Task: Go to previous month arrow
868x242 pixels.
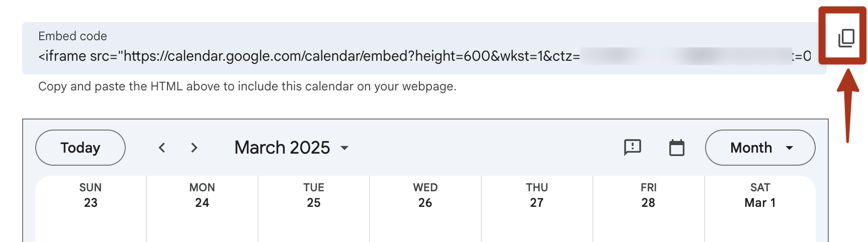Action: pyautogui.click(x=162, y=148)
